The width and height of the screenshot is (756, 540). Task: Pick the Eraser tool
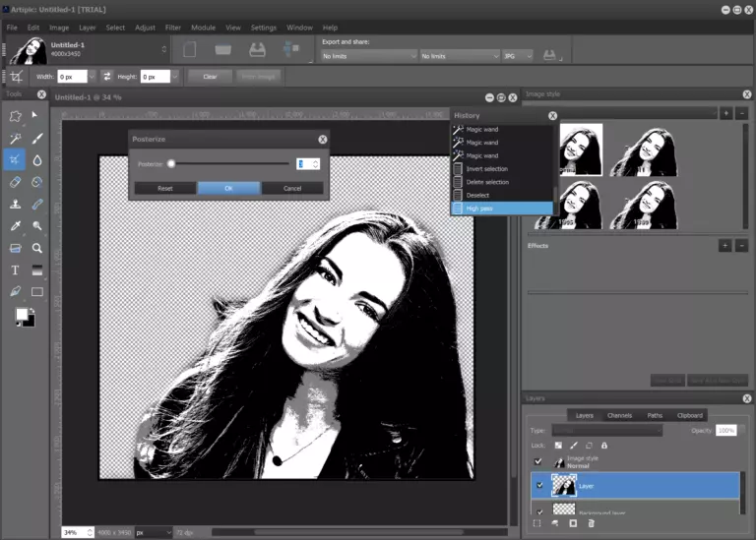coord(15,182)
